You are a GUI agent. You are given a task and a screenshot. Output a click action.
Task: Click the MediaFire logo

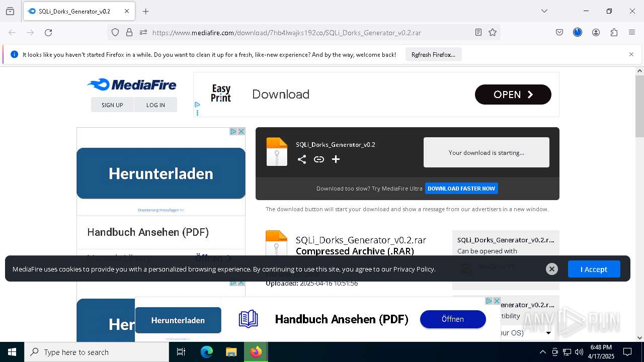[132, 84]
